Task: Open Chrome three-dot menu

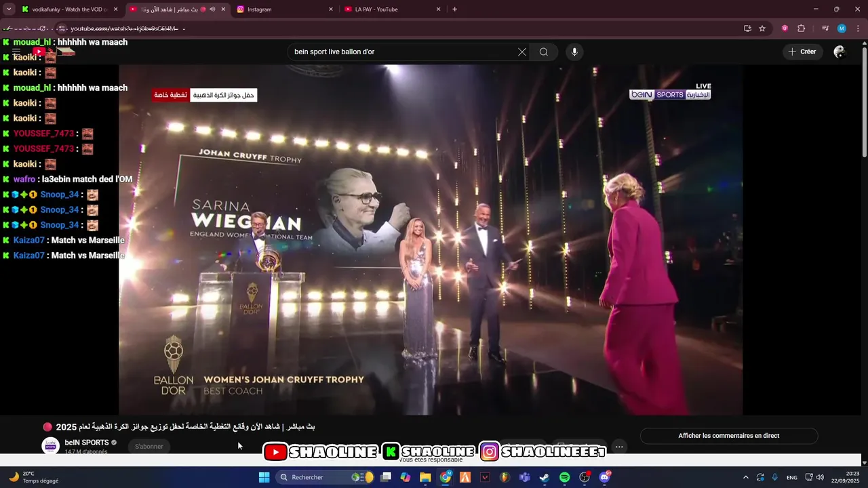Action: pos(858,28)
